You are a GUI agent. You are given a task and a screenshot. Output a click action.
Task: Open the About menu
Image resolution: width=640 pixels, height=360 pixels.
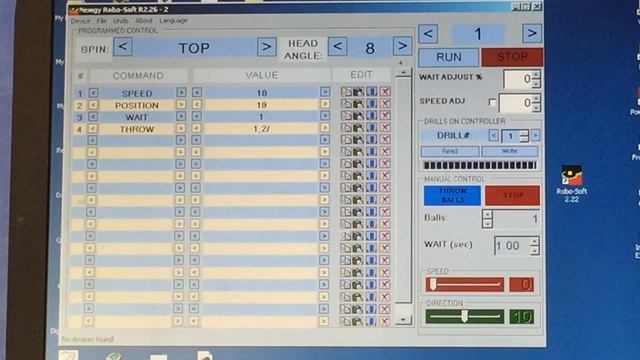click(x=143, y=20)
